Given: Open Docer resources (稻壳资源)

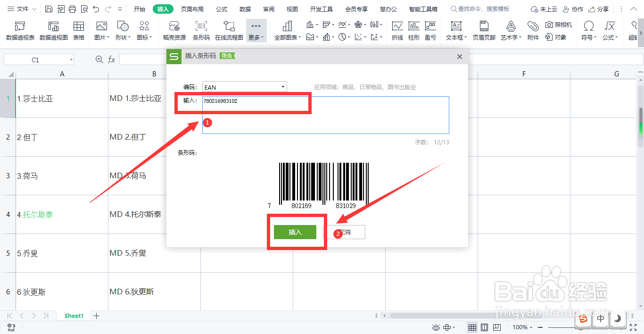Looking at the screenshot, I should click(174, 31).
